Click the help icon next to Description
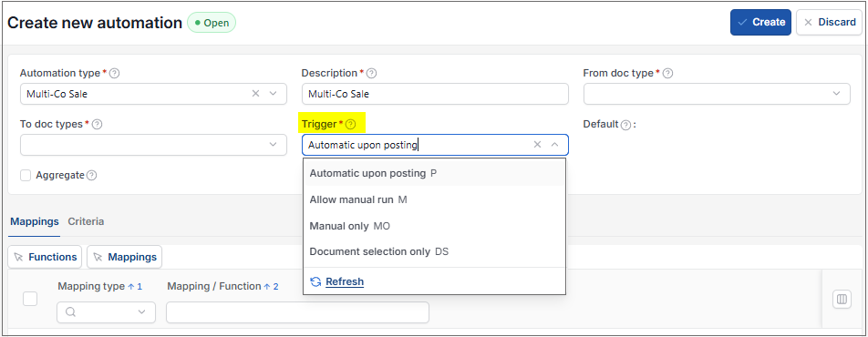This screenshot has width=868, height=337. [372, 74]
